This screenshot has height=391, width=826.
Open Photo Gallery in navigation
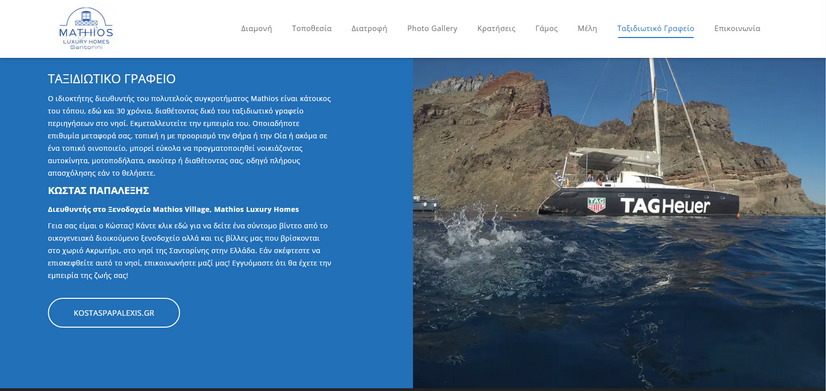click(x=432, y=28)
